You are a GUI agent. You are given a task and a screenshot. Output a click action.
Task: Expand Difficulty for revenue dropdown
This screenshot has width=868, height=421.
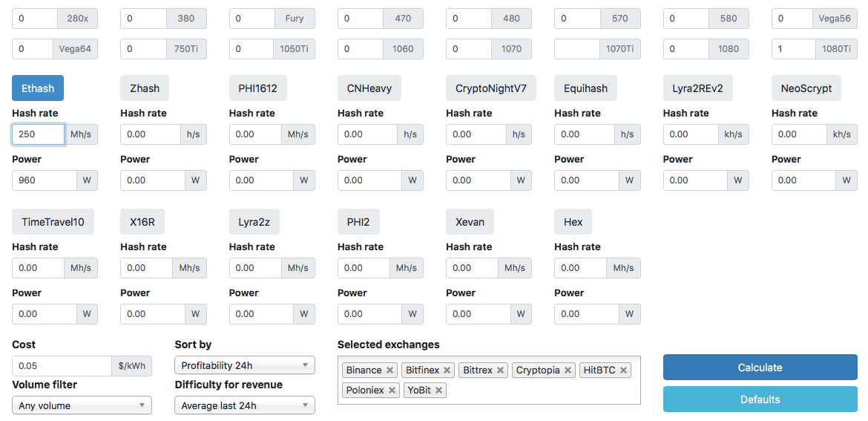tap(245, 405)
